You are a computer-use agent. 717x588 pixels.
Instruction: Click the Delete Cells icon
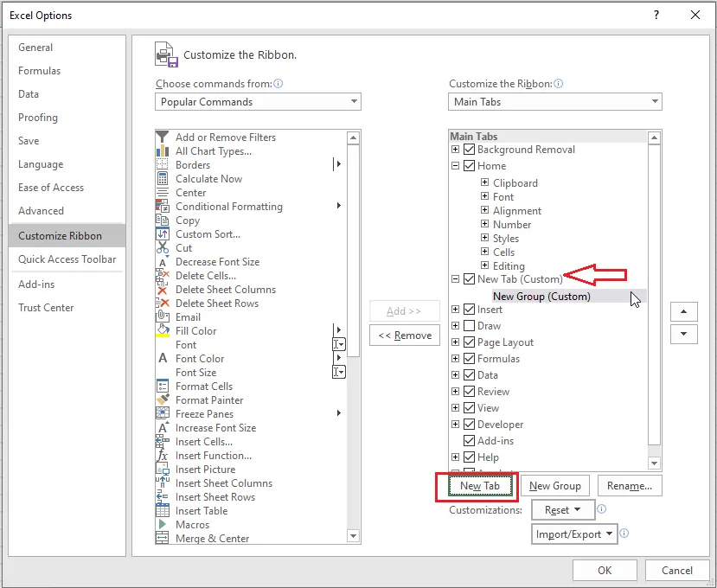pyautogui.click(x=163, y=276)
